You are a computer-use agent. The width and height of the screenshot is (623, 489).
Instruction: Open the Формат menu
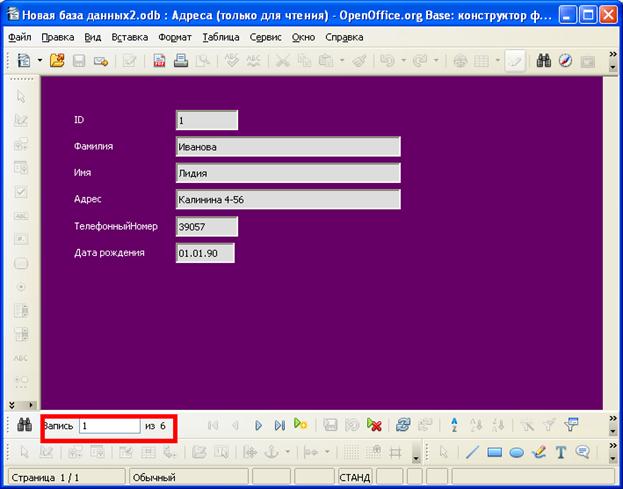click(175, 37)
